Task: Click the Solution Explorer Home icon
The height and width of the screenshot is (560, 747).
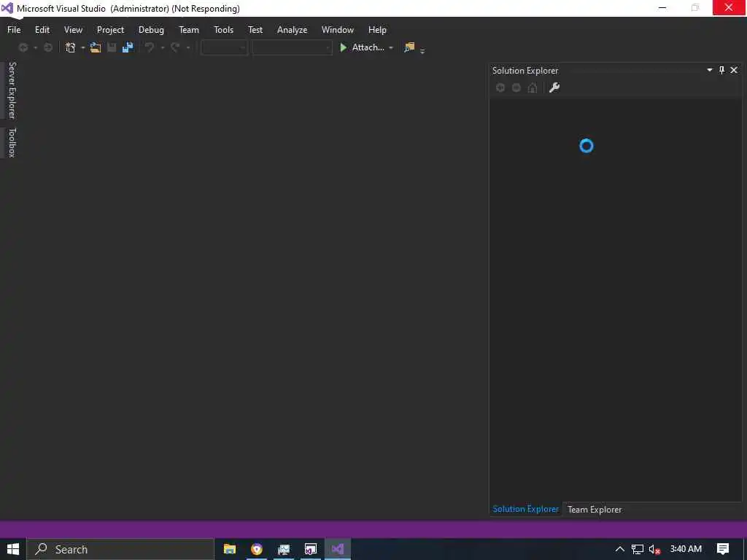Action: tap(532, 87)
